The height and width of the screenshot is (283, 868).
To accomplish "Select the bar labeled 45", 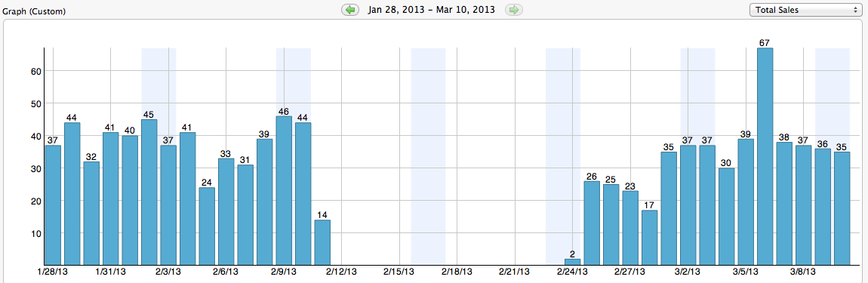I will click(x=149, y=192).
